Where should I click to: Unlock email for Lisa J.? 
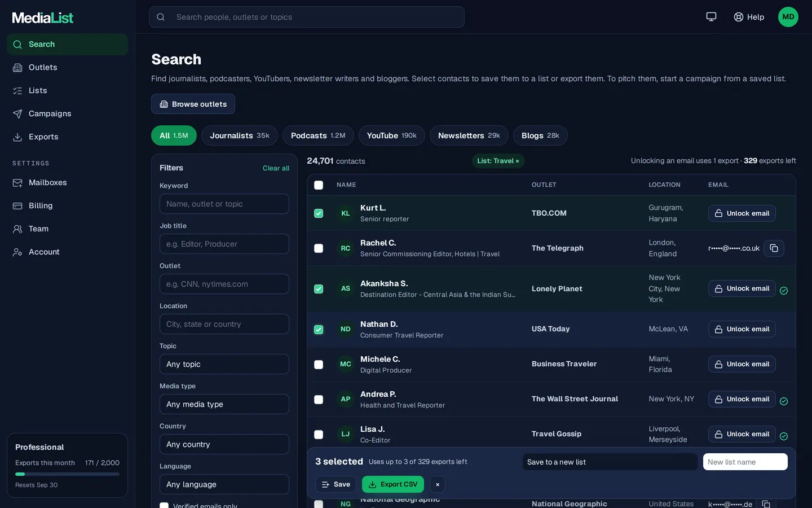click(742, 434)
